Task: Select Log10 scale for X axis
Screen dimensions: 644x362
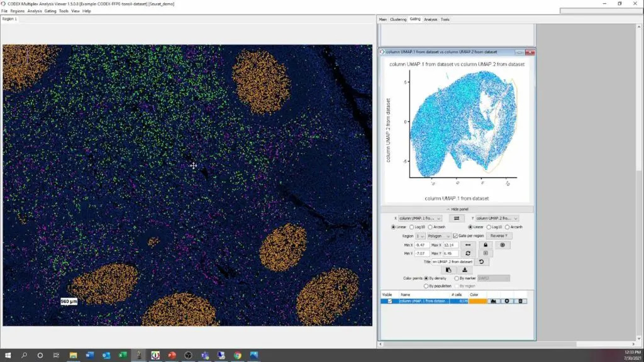Action: pyautogui.click(x=412, y=227)
